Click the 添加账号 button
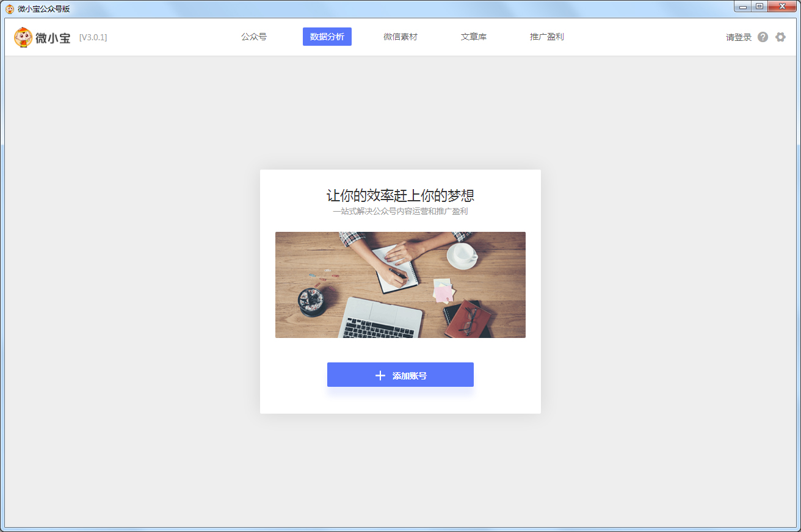The height and width of the screenshot is (532, 801). [x=400, y=375]
